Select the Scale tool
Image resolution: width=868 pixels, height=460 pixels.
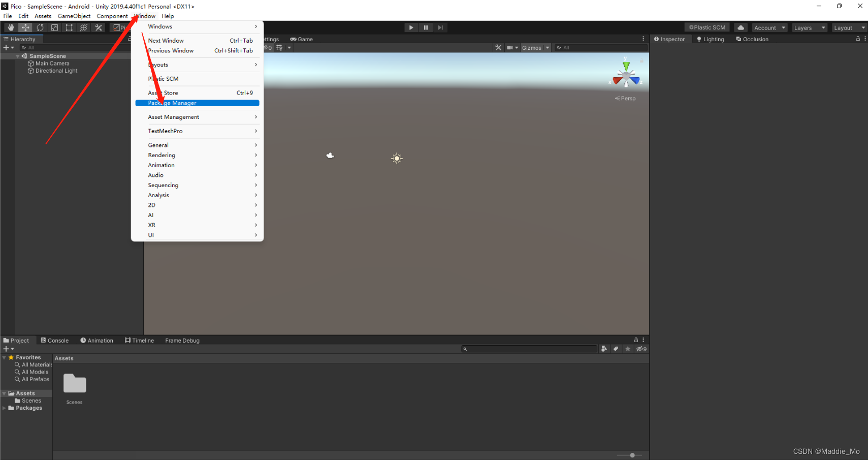point(54,27)
